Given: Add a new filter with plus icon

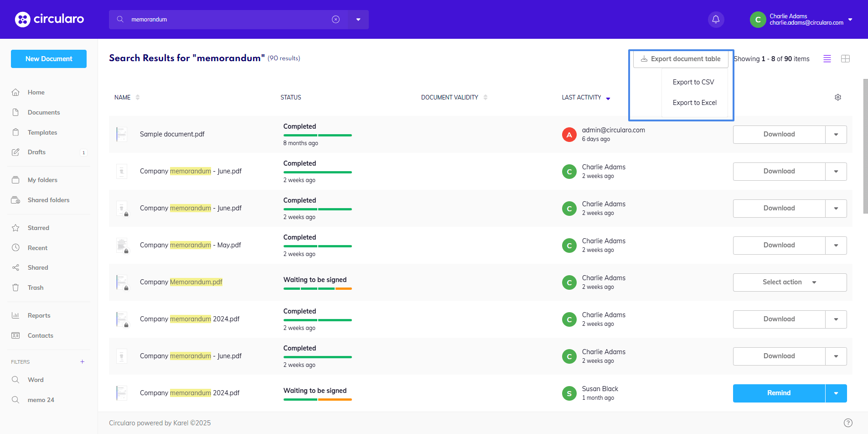Looking at the screenshot, I should click(83, 362).
